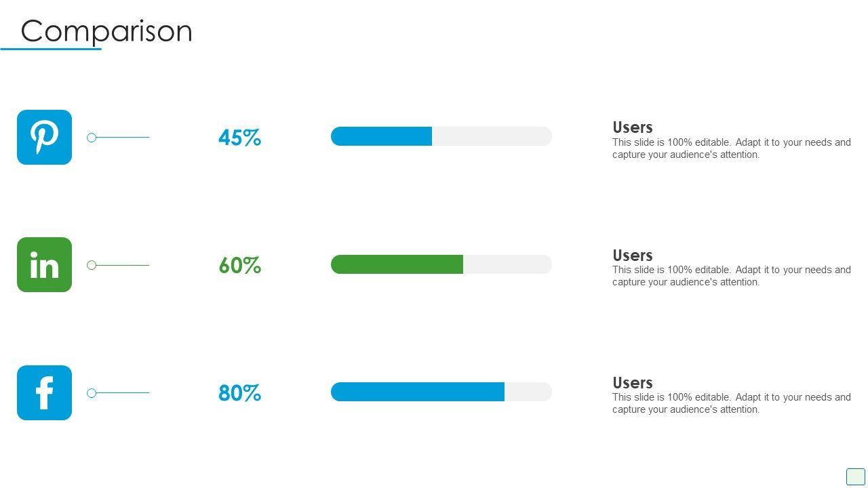
Task: Click the Pinterest logo icon
Action: click(44, 137)
